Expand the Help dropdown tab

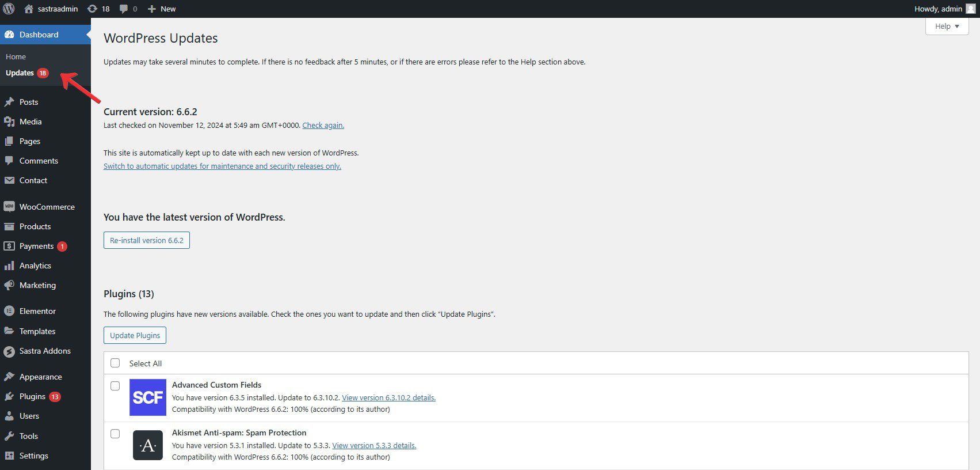(x=947, y=26)
